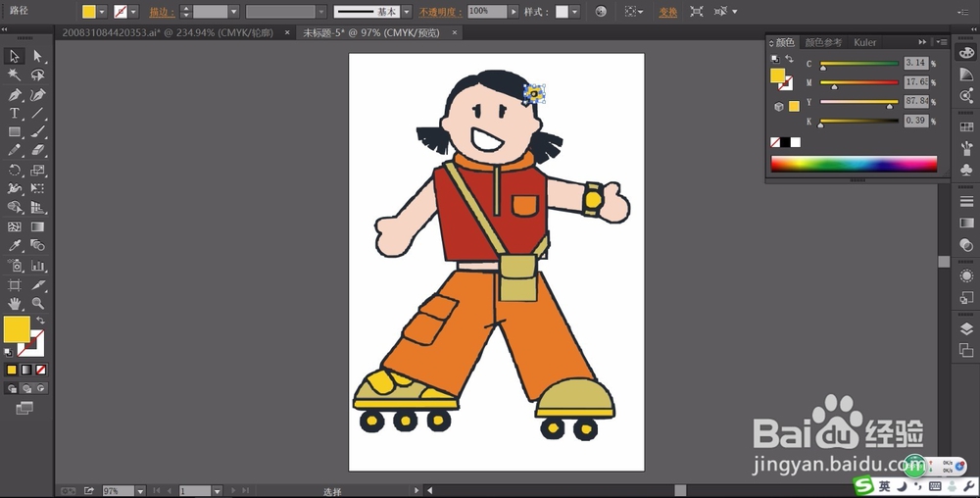Screen dimensions: 980x498
Task: Open stroke color dropdown in control bar
Action: click(133, 12)
